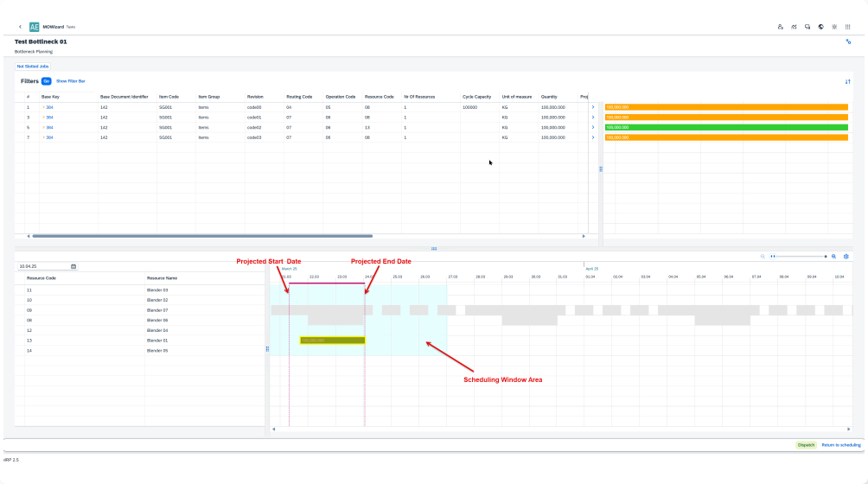
Task: Click the sort arrows icon above the chart
Action: tap(847, 81)
